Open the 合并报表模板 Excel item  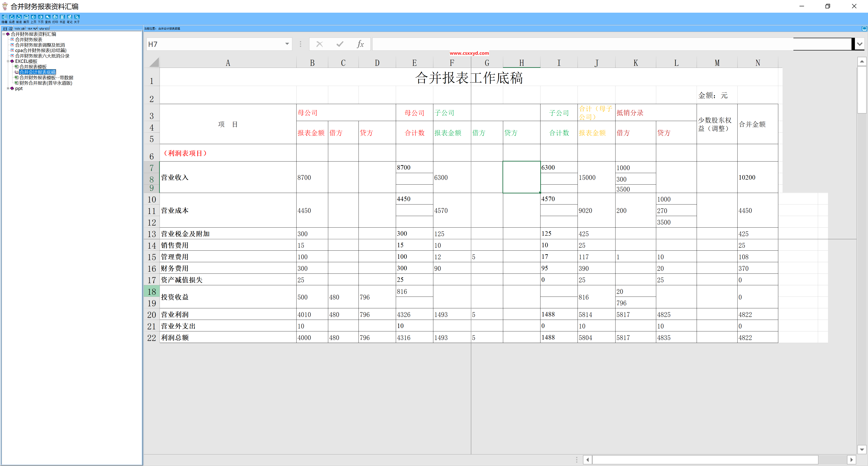[33, 67]
